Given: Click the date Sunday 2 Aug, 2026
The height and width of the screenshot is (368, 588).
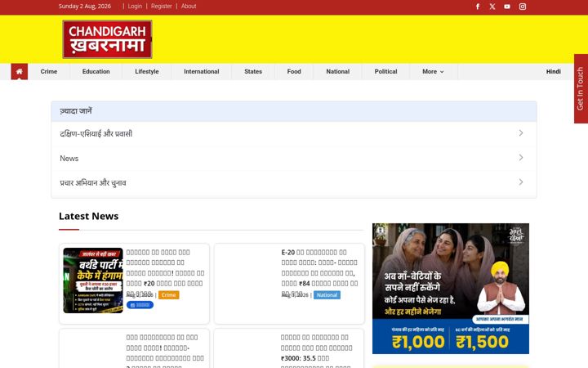Looking at the screenshot, I should 85,6.
